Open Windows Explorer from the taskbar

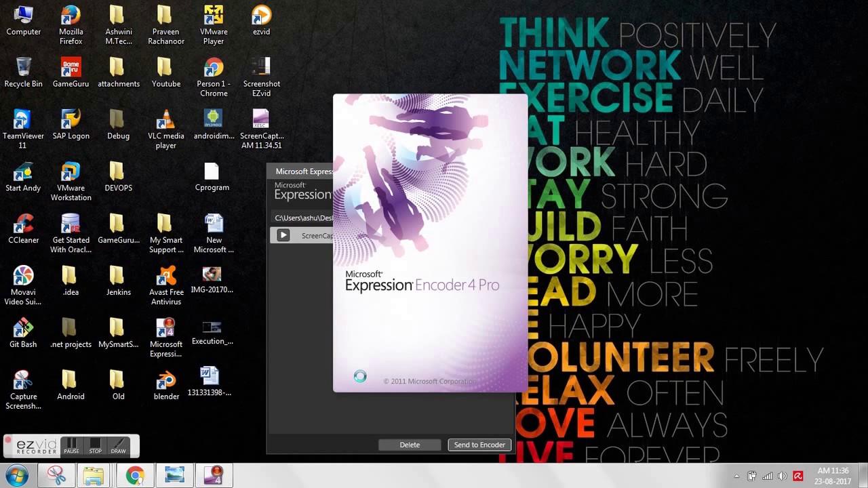[x=94, y=475]
